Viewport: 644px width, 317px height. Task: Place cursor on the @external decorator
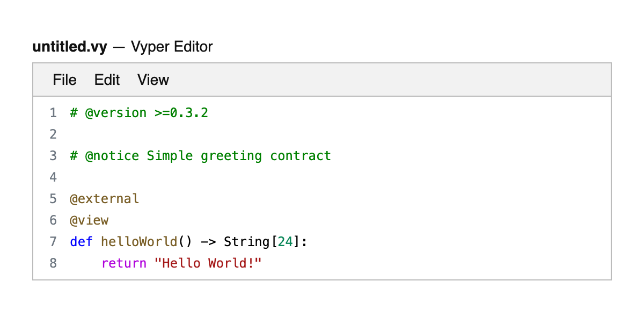coord(104,199)
